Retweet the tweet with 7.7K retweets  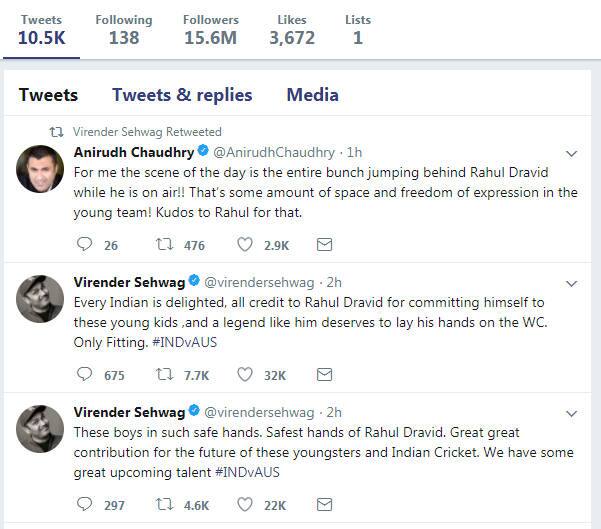tap(164, 375)
